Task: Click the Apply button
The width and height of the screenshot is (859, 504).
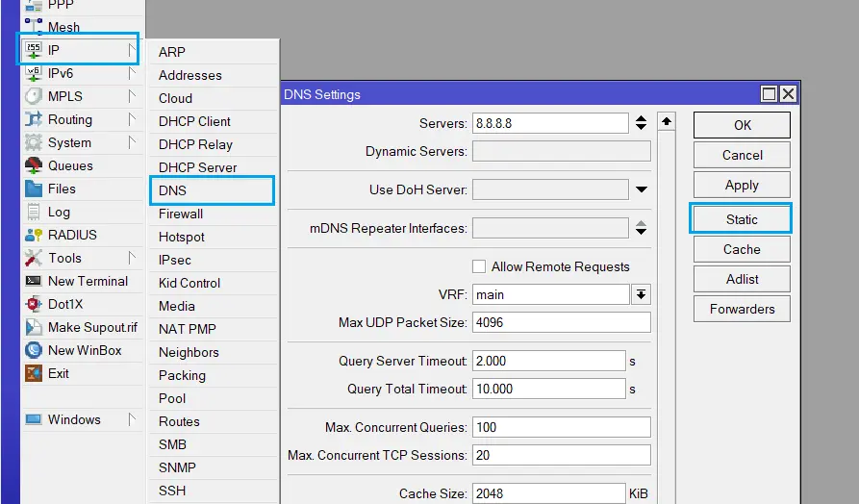Action: (742, 185)
